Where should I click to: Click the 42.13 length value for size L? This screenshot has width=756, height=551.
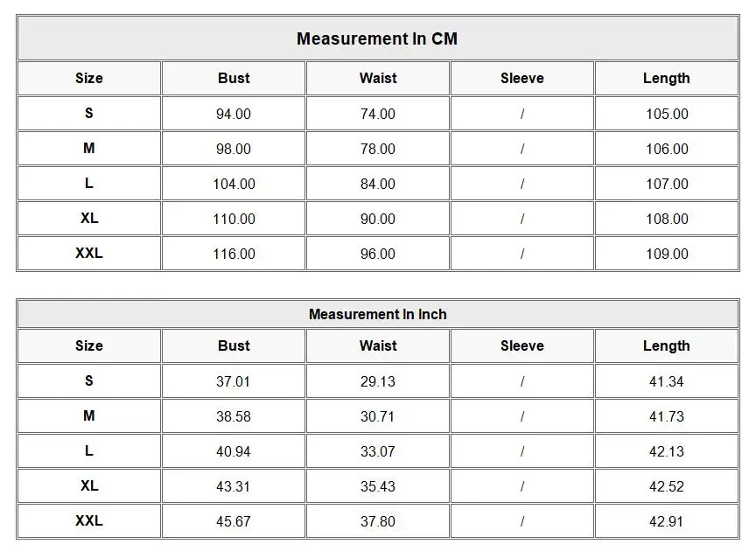pos(667,451)
